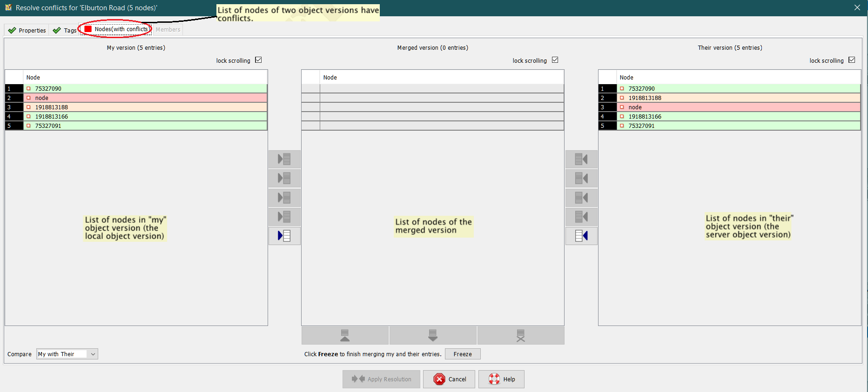Toggle lock scrolling for Merged version
The width and height of the screenshot is (868, 392).
(555, 60)
